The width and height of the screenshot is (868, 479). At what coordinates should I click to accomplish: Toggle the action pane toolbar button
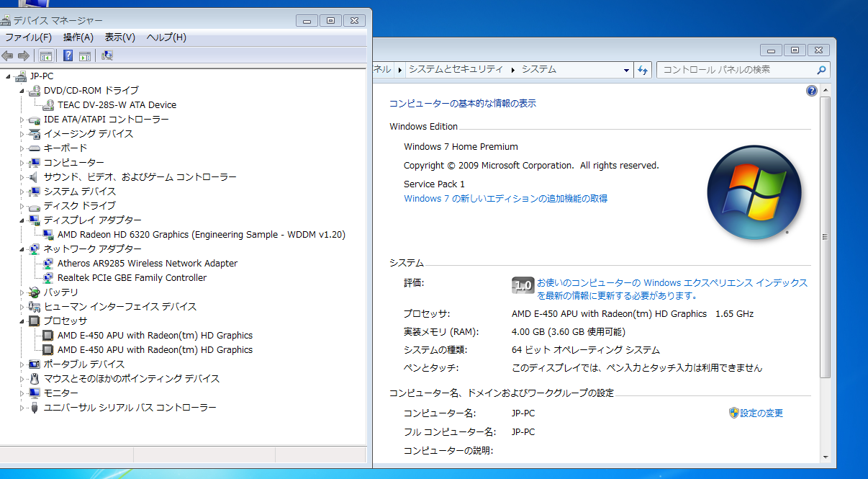point(84,55)
